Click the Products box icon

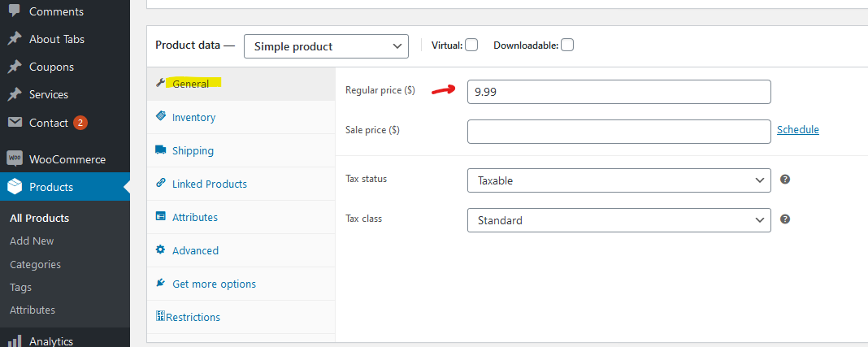pos(15,187)
